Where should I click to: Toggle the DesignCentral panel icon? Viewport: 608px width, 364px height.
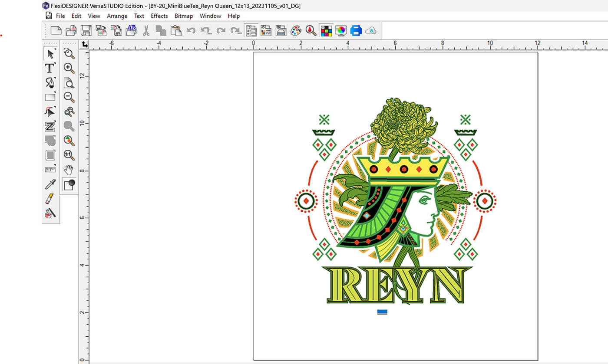pyautogui.click(x=251, y=30)
